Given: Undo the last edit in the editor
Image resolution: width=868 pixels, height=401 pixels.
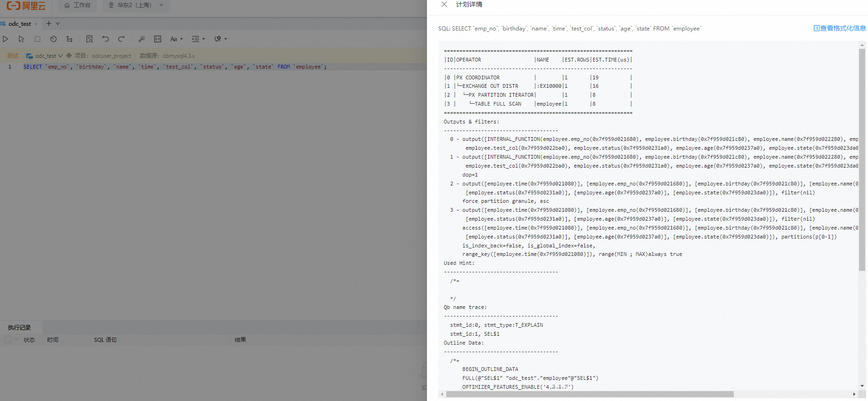Looking at the screenshot, I should (106, 39).
